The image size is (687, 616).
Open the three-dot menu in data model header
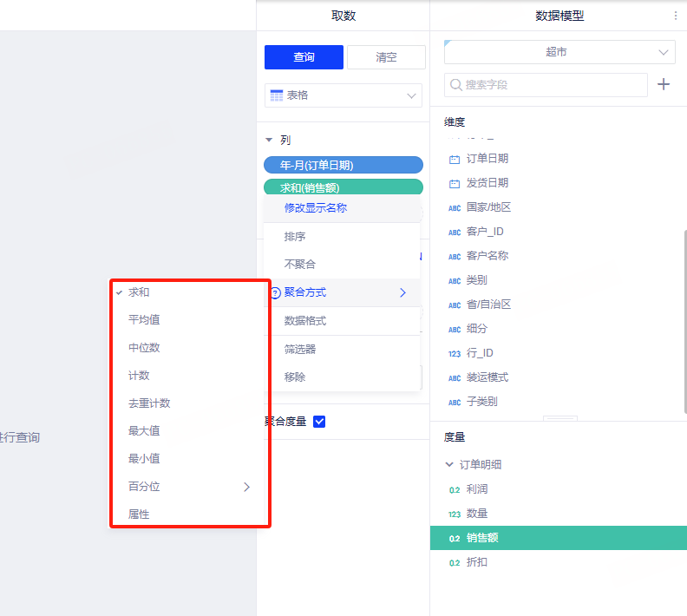[676, 16]
